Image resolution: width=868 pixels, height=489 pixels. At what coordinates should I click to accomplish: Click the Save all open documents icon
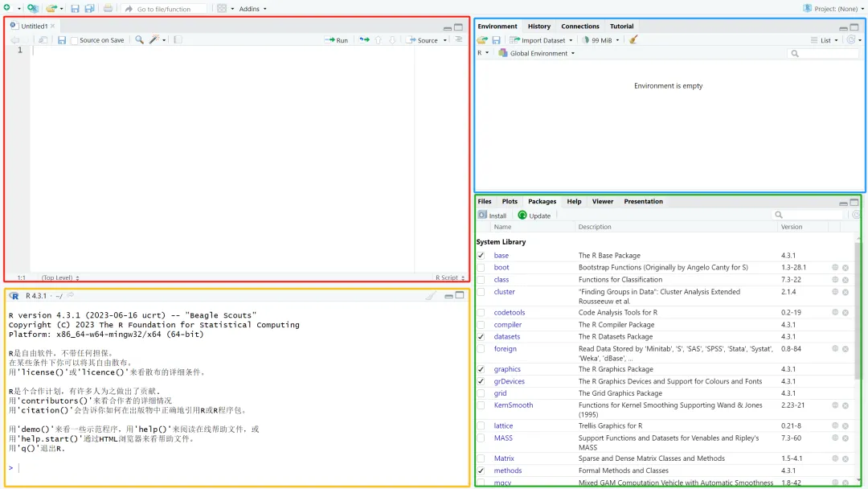[x=89, y=8]
